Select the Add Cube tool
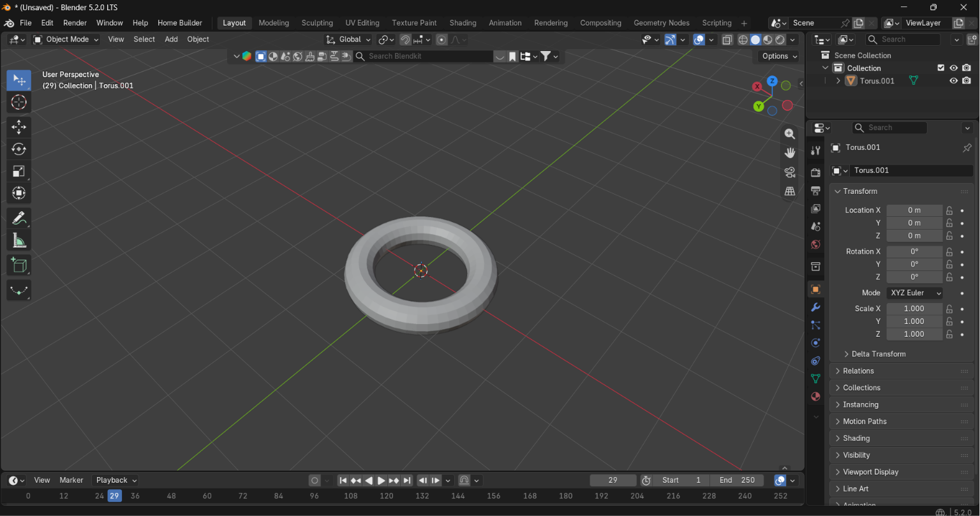Viewport: 980px width, 516px height. 19,265
